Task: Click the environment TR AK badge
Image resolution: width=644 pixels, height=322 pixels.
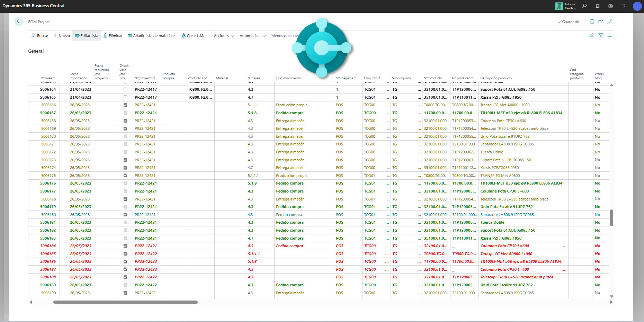Action: click(x=559, y=6)
